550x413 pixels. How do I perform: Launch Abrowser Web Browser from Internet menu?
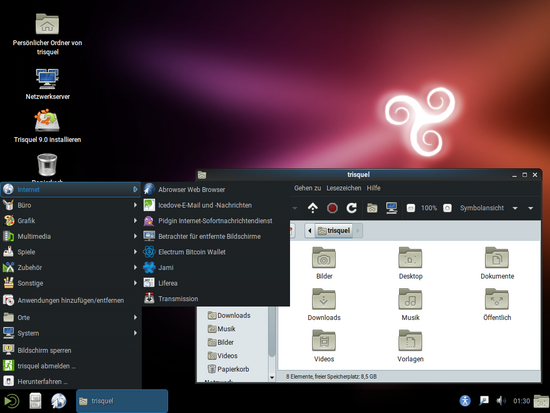tap(215, 189)
